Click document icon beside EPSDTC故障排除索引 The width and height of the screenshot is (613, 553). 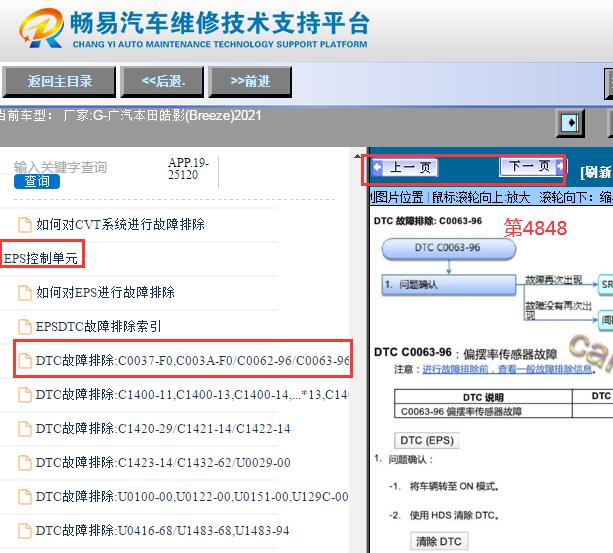click(25, 327)
